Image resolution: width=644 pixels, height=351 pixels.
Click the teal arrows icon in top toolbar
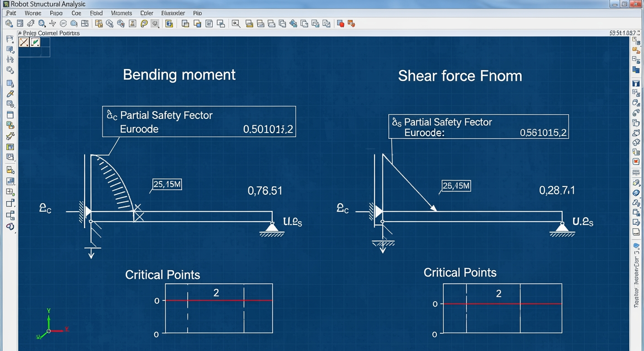click(x=293, y=23)
